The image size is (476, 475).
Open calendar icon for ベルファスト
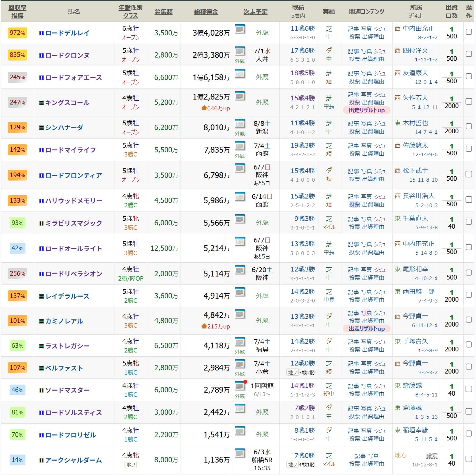(x=240, y=364)
